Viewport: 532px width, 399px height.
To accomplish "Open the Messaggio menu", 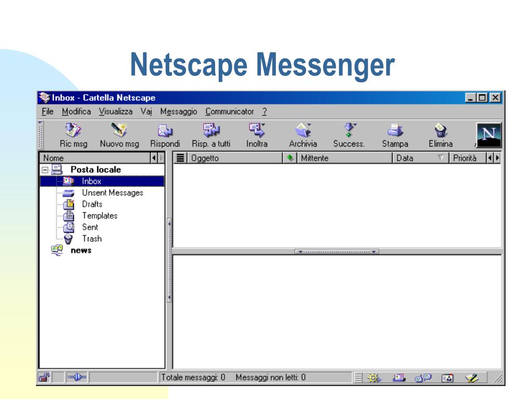I will pos(179,112).
